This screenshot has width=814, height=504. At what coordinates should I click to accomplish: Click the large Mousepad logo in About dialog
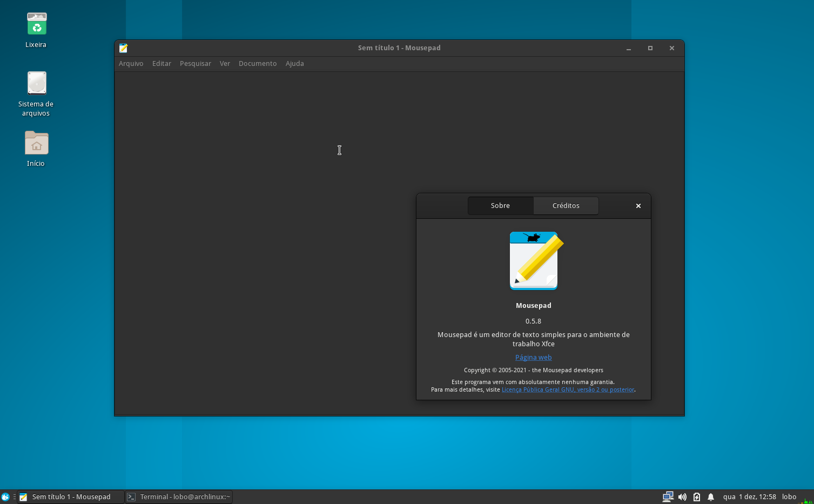tap(535, 260)
